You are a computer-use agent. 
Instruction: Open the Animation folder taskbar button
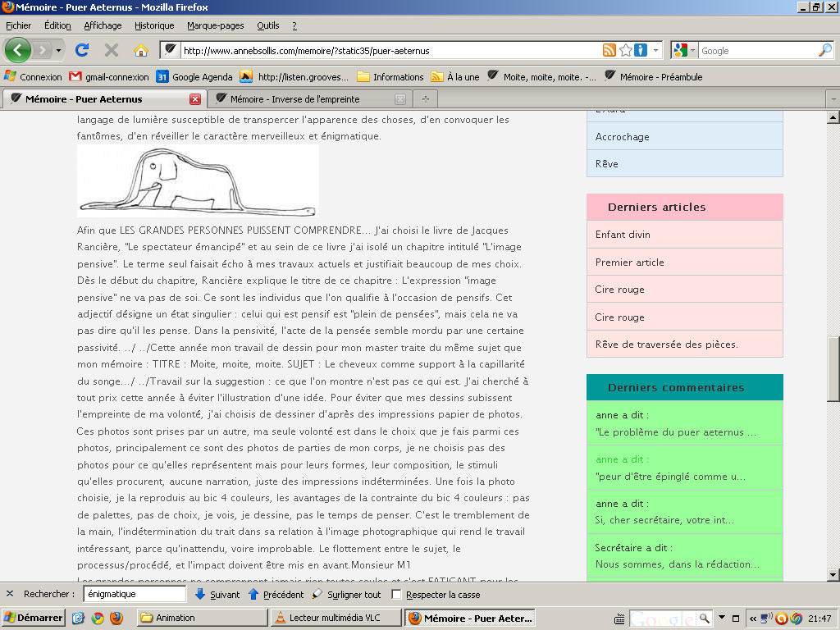(202, 618)
